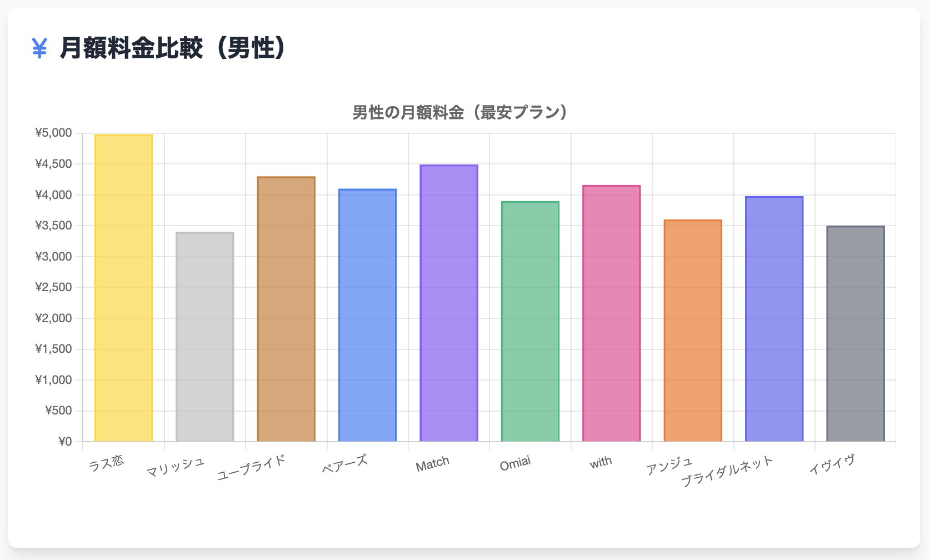Select the brown ユーブライド bar
930x560 pixels.
(286, 309)
